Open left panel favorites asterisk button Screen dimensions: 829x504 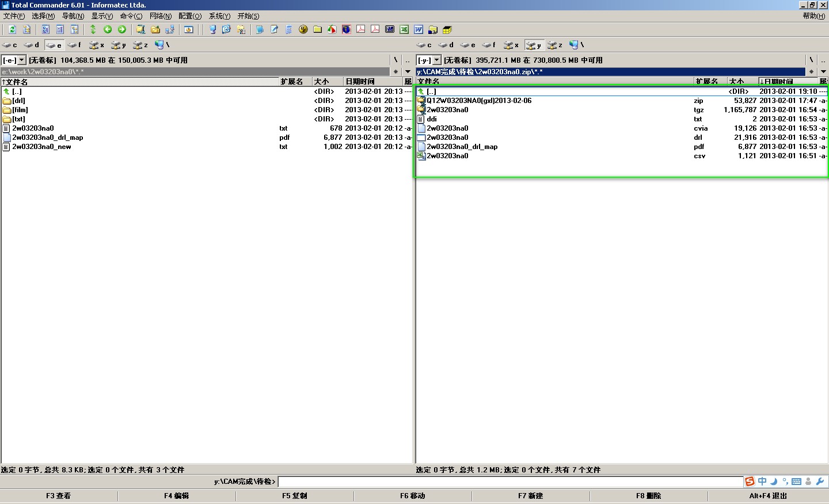(396, 72)
